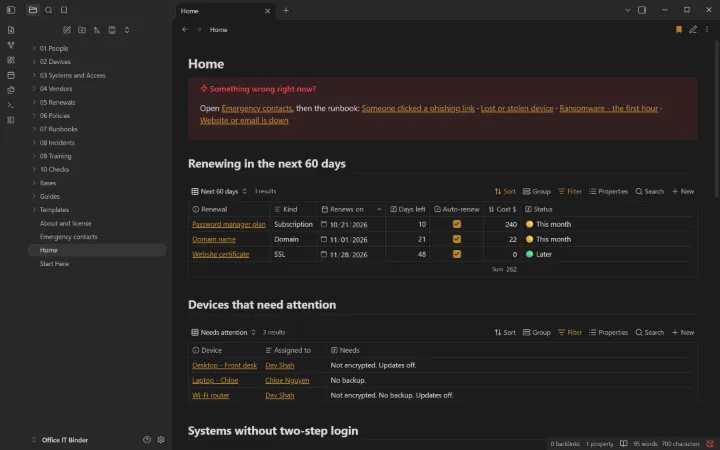Open Lost or stolen device runbook
Screen dimensions: 720x450
pos(517,108)
